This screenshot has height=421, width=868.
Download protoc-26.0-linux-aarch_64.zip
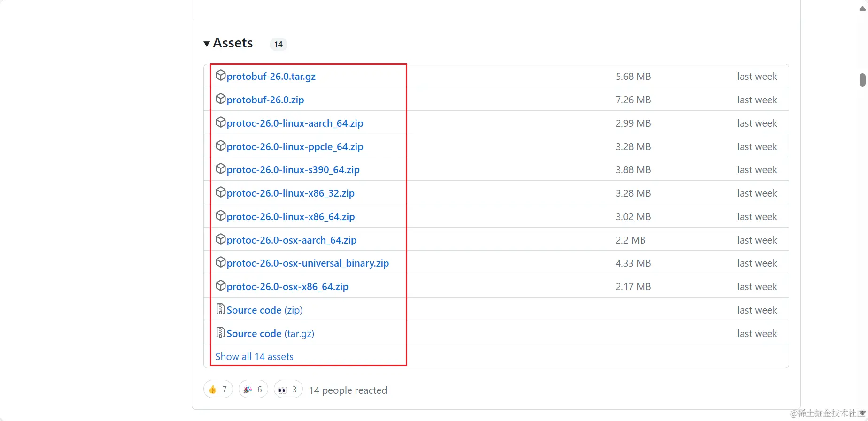tap(295, 123)
